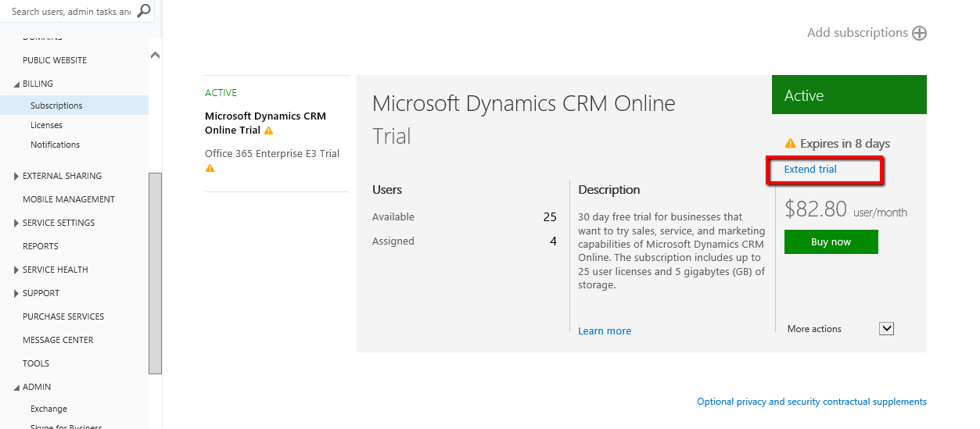Collapse the Billing section
The image size is (980, 429).
tap(17, 84)
